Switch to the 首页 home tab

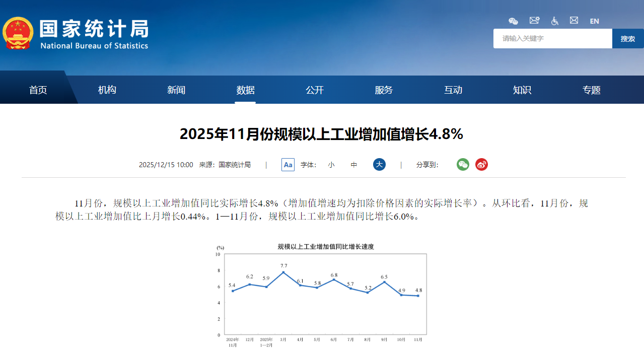(x=38, y=90)
